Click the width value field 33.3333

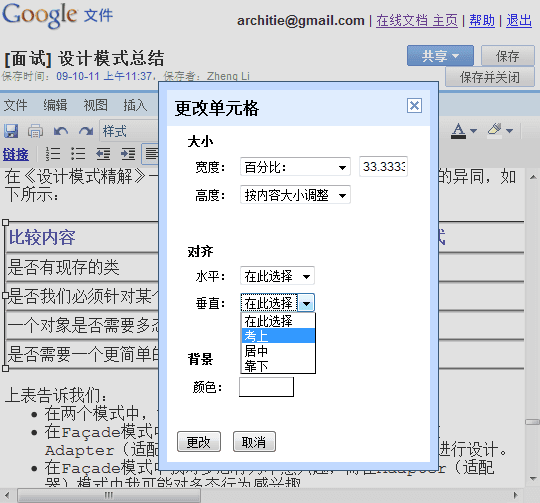tap(383, 167)
